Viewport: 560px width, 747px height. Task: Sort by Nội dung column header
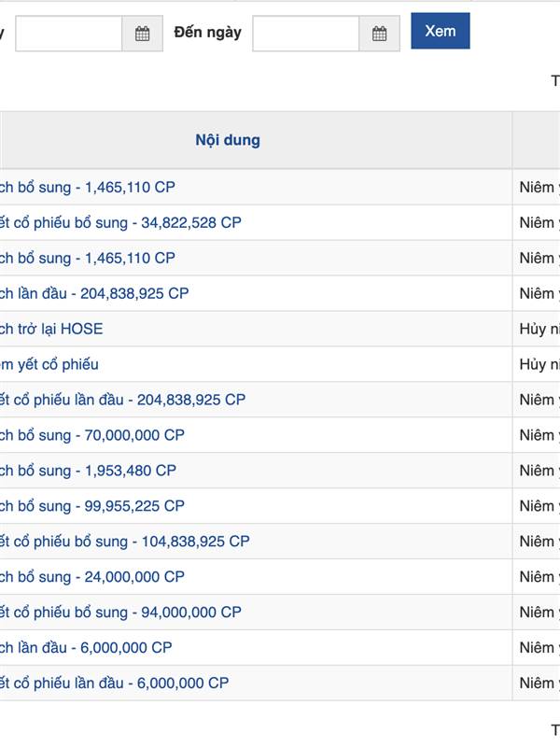pos(228,140)
